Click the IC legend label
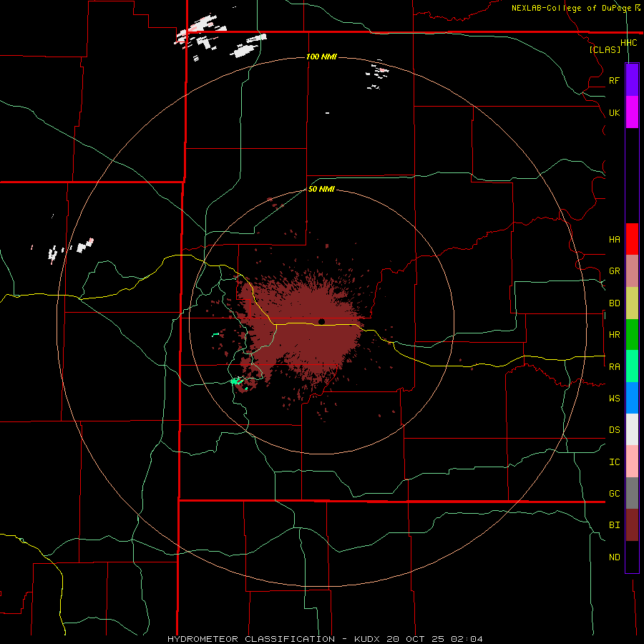The image size is (644, 644). [615, 462]
